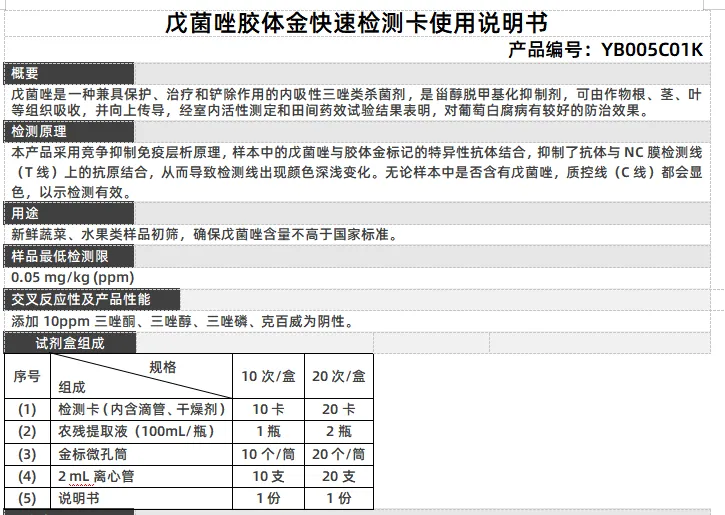Click the 金标微孔筒 table cell
Image resolution: width=725 pixels, height=515 pixels.
coord(141,454)
